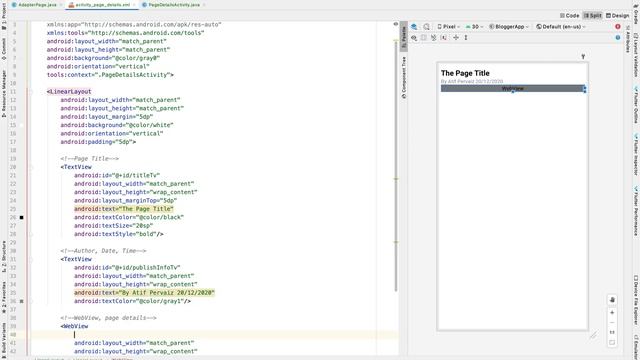Click the <LinearLayout tag in the code
This screenshot has width=640, height=360.
click(x=69, y=91)
